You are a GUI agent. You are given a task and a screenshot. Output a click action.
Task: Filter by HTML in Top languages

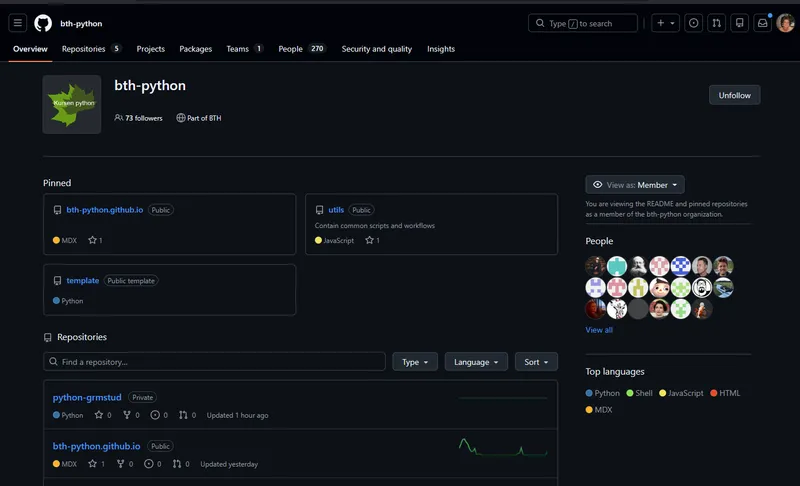tap(725, 393)
